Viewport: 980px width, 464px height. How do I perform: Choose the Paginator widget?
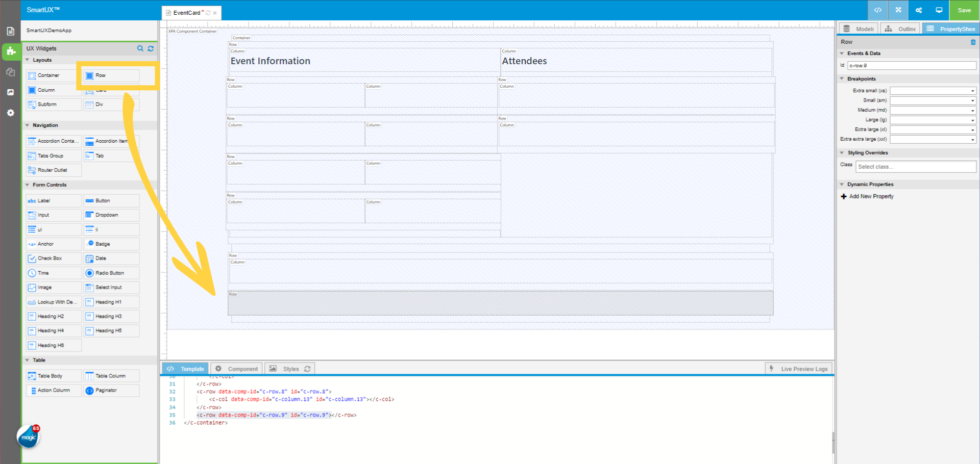[x=111, y=391]
